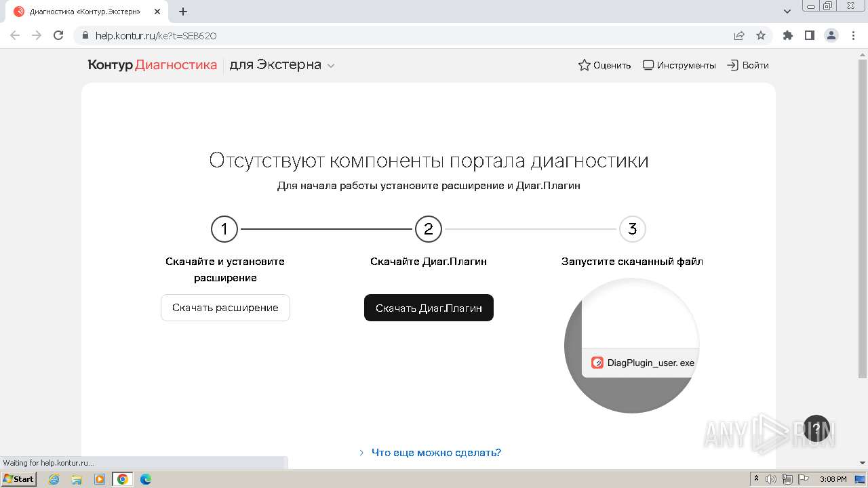Screen dimensions: 868x488
Task: Click the padlock site info icon
Action: tap(85, 36)
